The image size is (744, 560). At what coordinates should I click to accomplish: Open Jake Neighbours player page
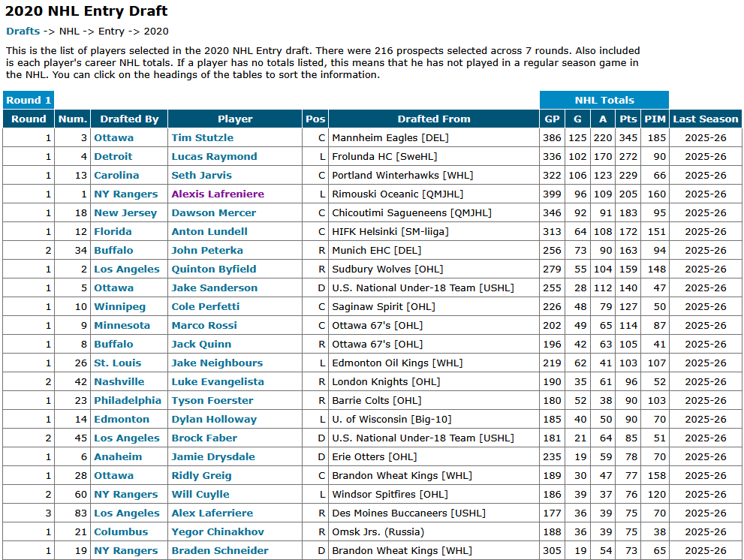[217, 363]
